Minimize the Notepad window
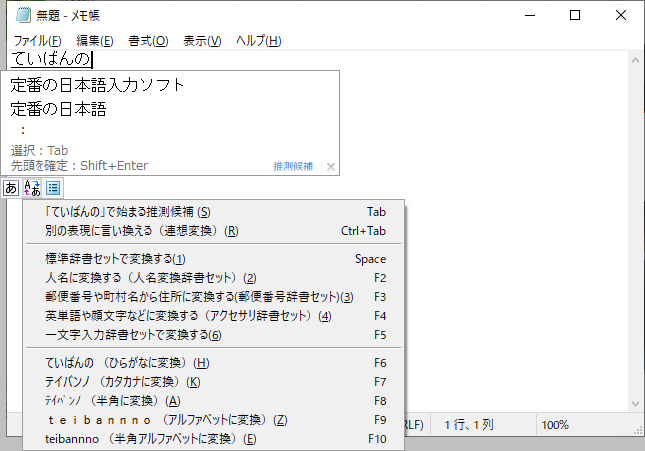This screenshot has height=451, width=645. (x=530, y=15)
